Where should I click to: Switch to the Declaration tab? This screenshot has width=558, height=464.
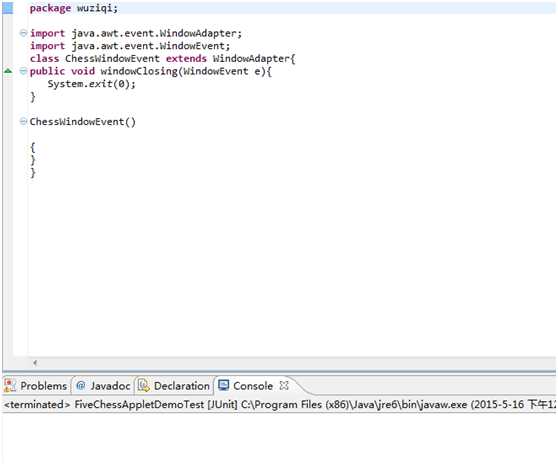tap(174, 386)
